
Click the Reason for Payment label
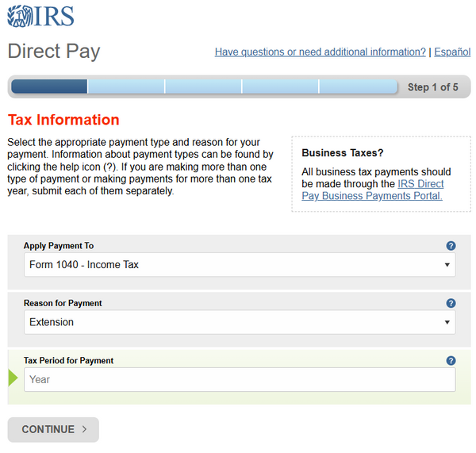pos(63,303)
